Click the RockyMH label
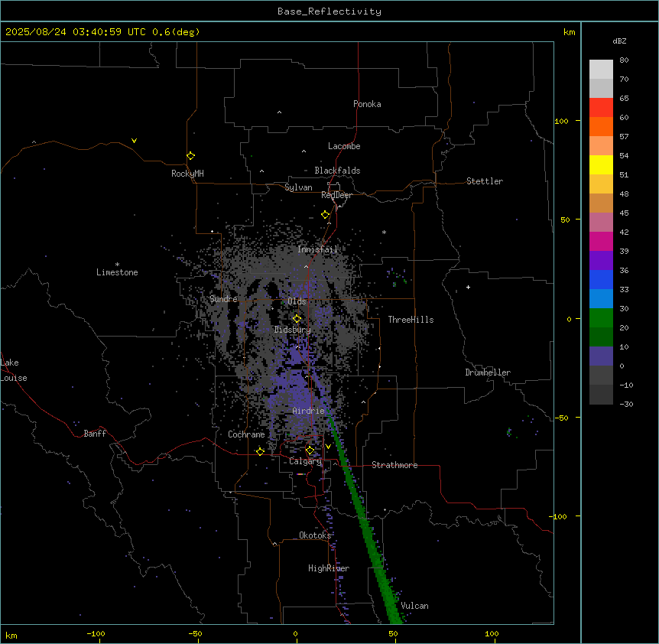Viewport: 659px width, 644px height. [187, 173]
